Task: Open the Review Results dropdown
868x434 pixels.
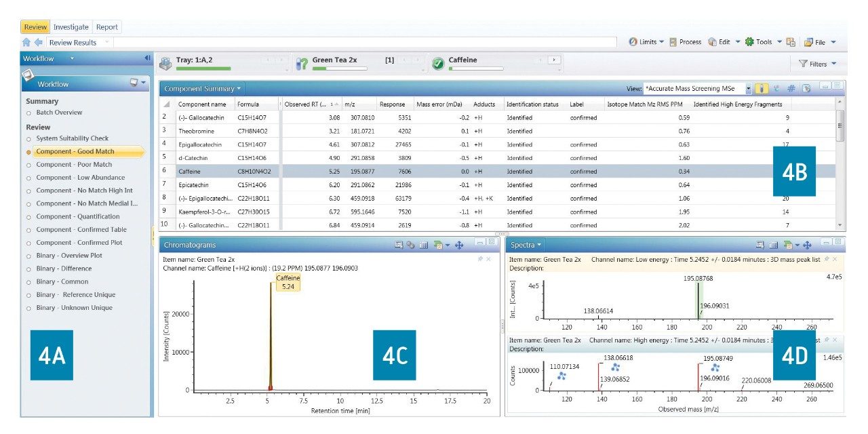Action: (106, 42)
